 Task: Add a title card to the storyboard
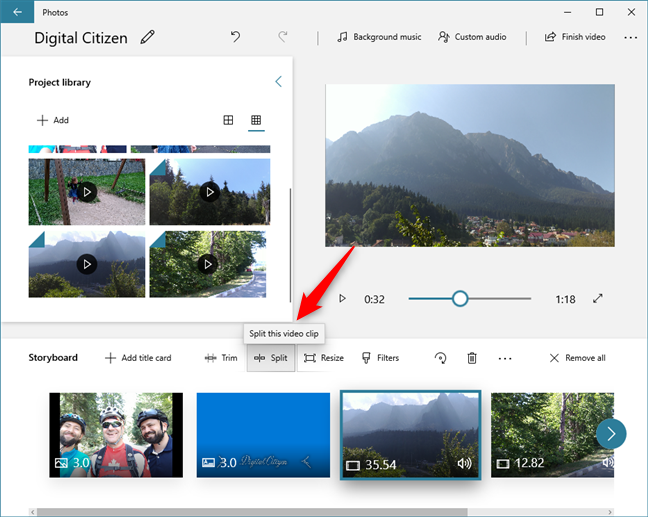tap(138, 358)
